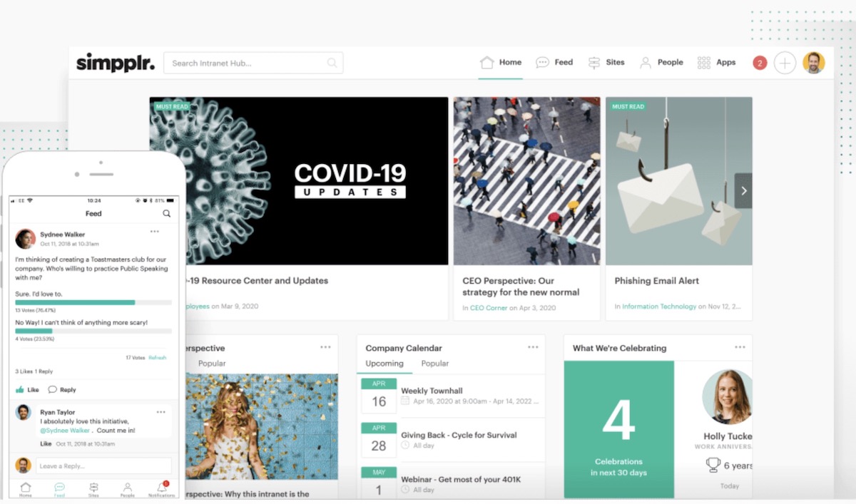The height and width of the screenshot is (504, 856).
Task: Open the Information Technology category link
Action: 658,307
